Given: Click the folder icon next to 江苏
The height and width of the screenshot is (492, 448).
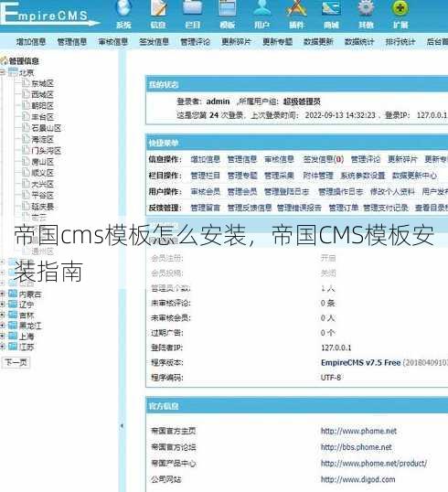Looking at the screenshot, I should [13, 347].
